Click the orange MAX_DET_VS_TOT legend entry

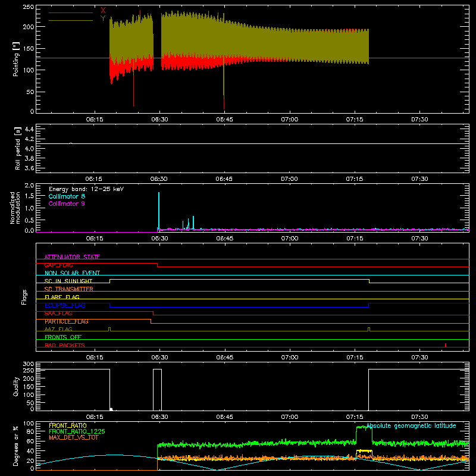pos(74,437)
